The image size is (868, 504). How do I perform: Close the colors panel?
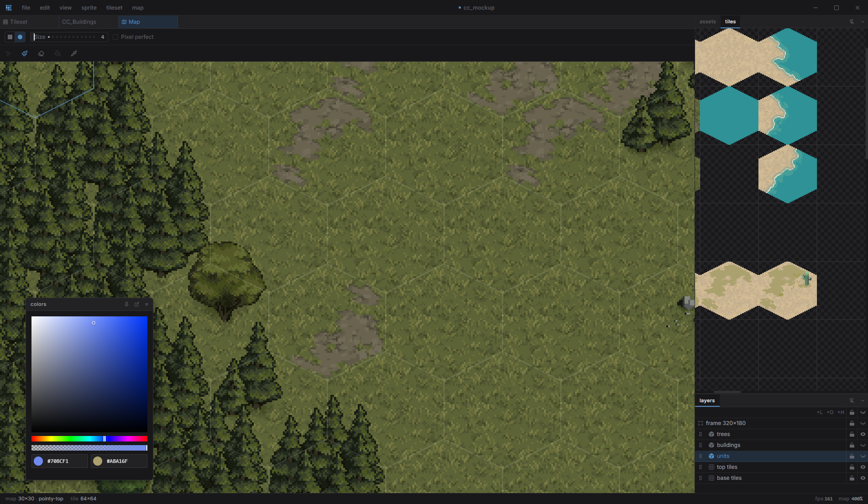pos(146,304)
